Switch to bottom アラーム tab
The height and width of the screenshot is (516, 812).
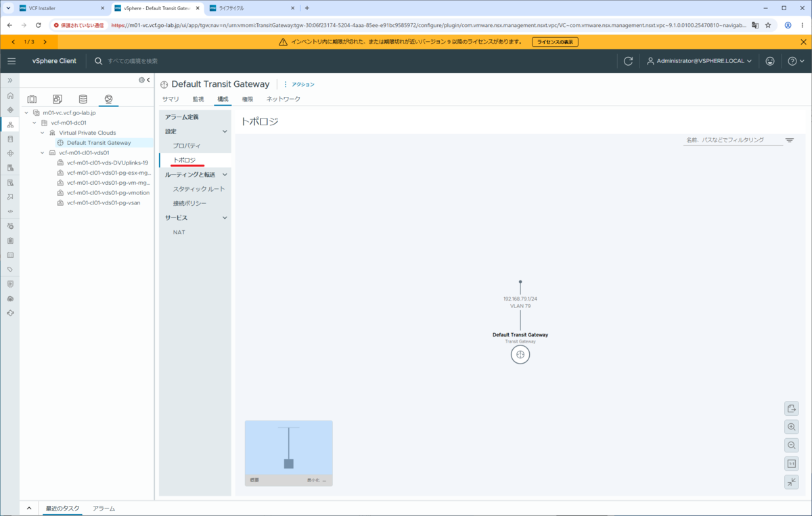(x=104, y=508)
